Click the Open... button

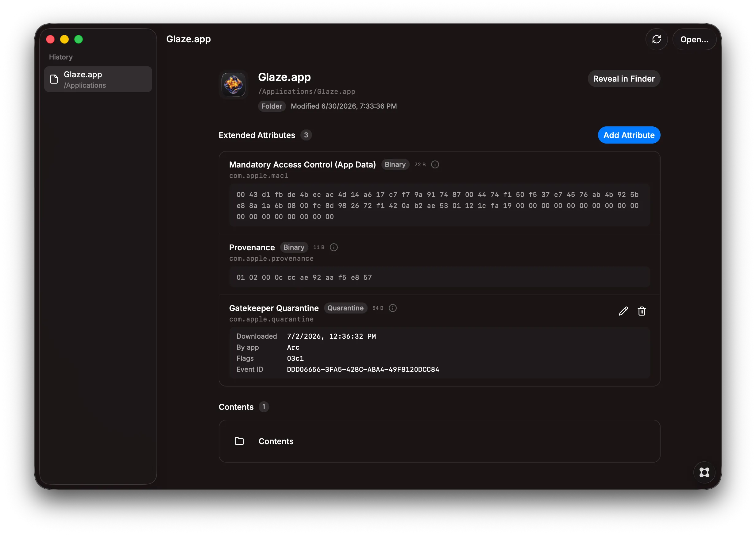pos(694,40)
